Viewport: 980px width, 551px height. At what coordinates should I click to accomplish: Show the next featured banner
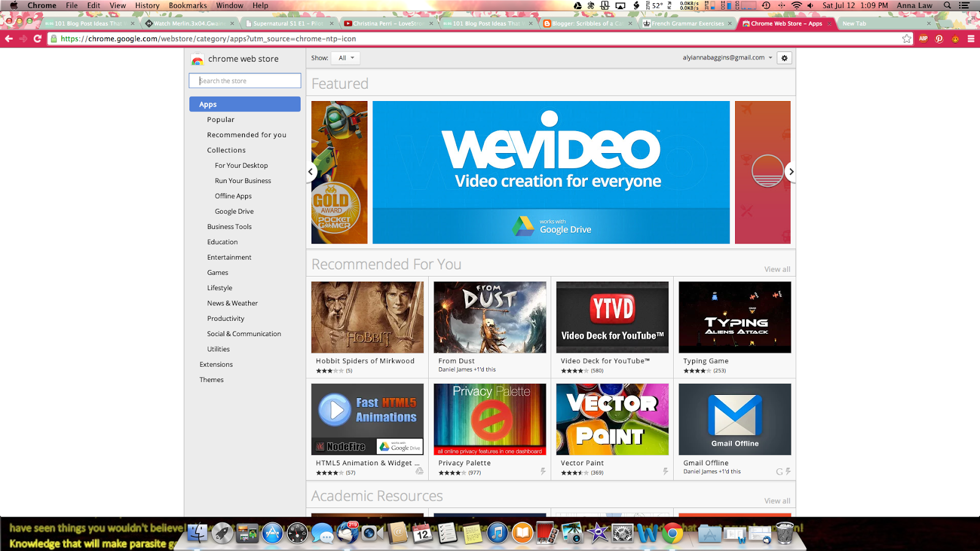point(791,172)
